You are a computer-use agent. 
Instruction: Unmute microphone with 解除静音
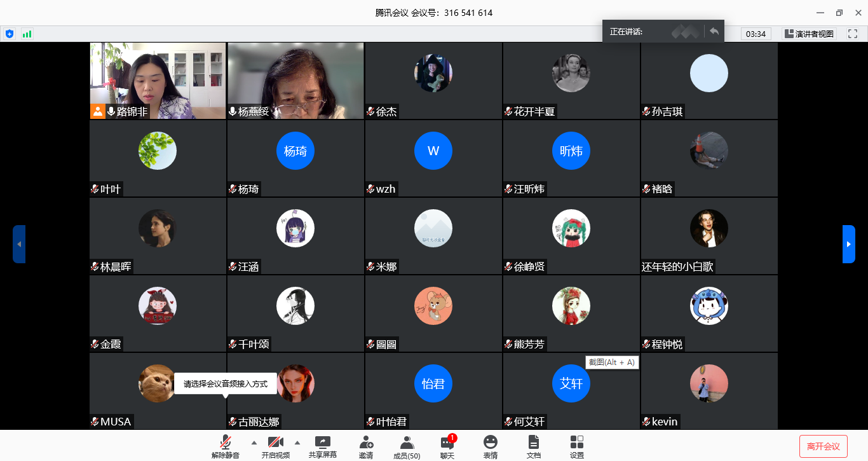tap(226, 446)
